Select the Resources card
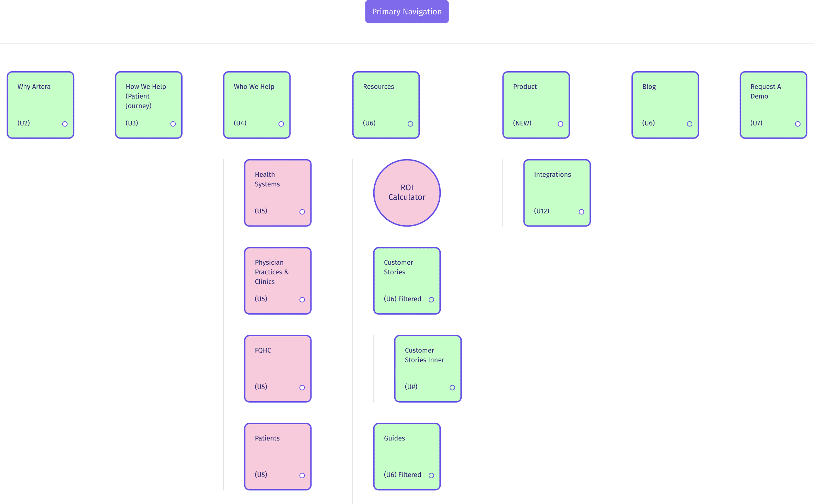The height and width of the screenshot is (504, 814). (x=386, y=105)
